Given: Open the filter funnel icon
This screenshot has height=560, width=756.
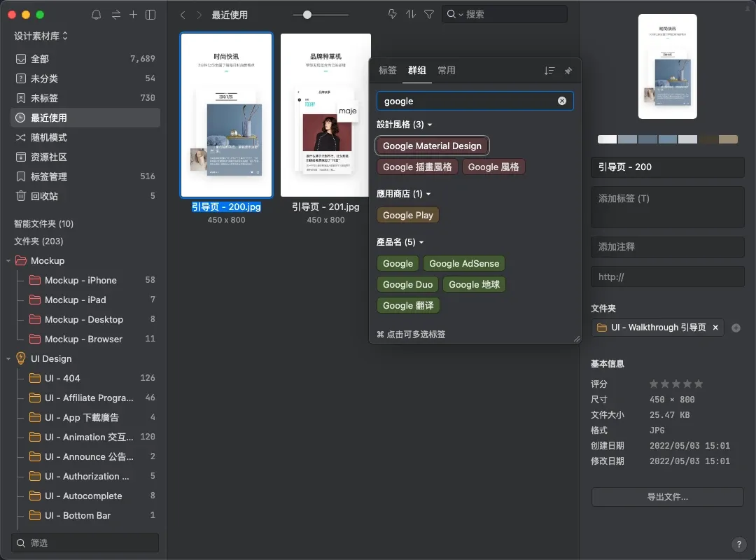Looking at the screenshot, I should click(428, 14).
